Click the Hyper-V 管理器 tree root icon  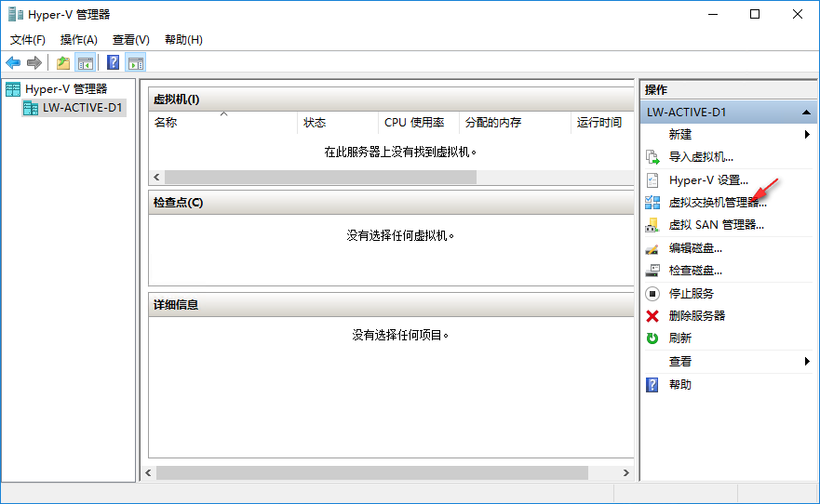13,89
